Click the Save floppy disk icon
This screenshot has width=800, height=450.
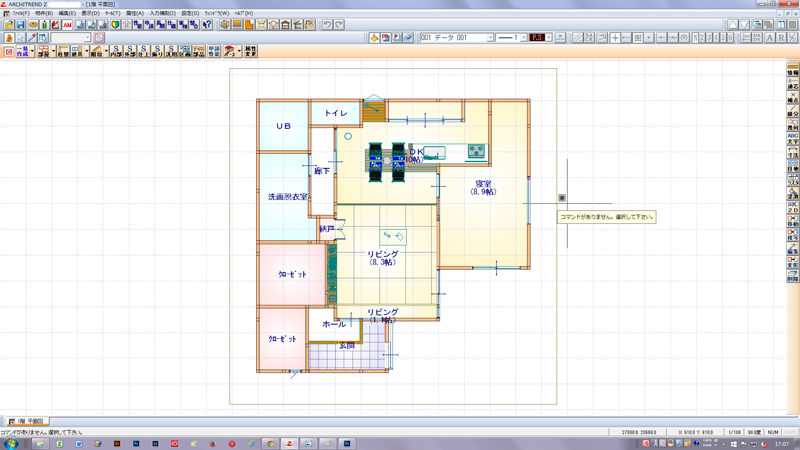tap(21, 24)
